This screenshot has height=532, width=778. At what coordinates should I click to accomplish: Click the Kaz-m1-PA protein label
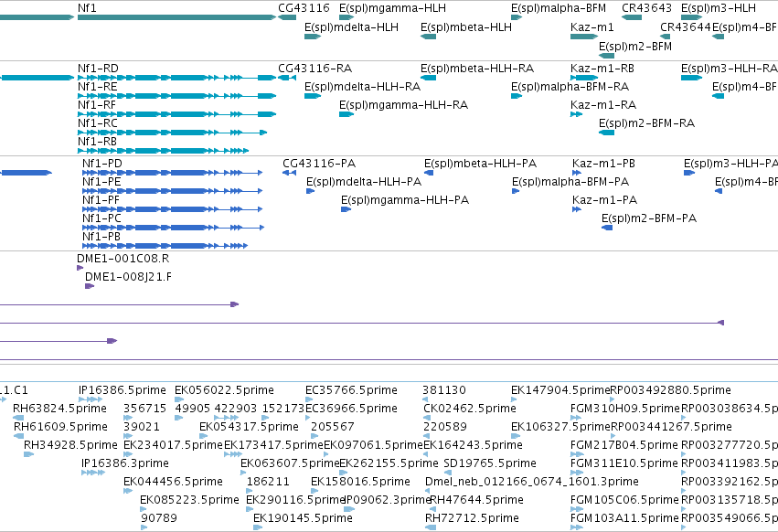[604, 200]
